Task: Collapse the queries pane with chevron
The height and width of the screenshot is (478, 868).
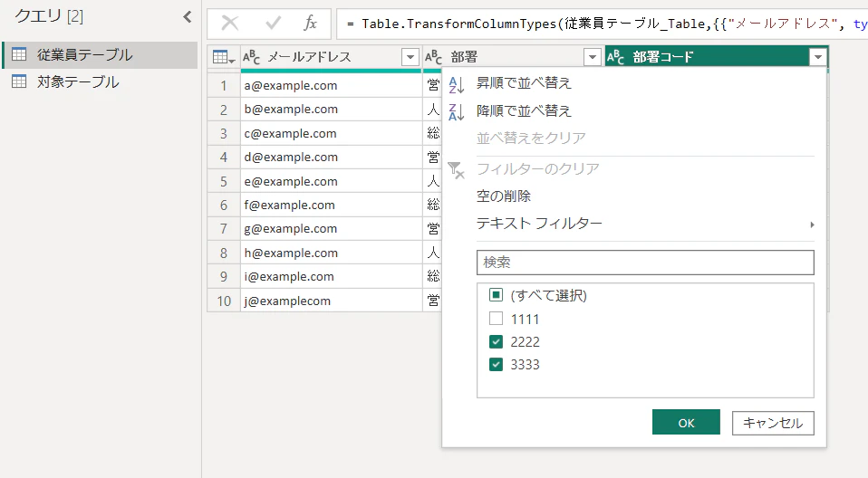Action: [188, 17]
